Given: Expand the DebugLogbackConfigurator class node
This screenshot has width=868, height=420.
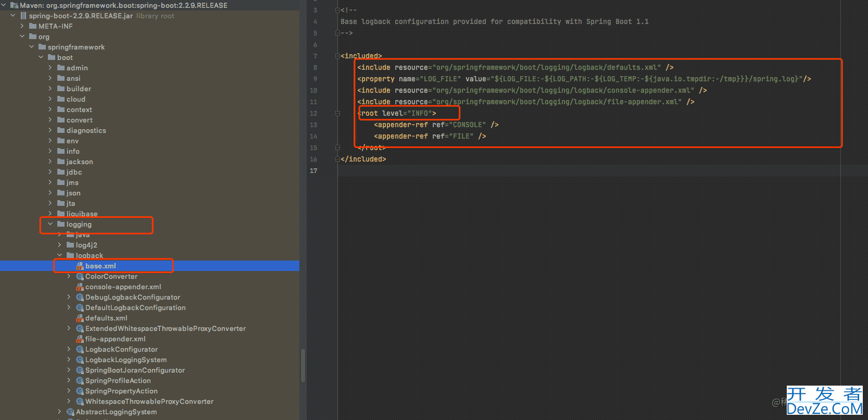Looking at the screenshot, I should (69, 297).
